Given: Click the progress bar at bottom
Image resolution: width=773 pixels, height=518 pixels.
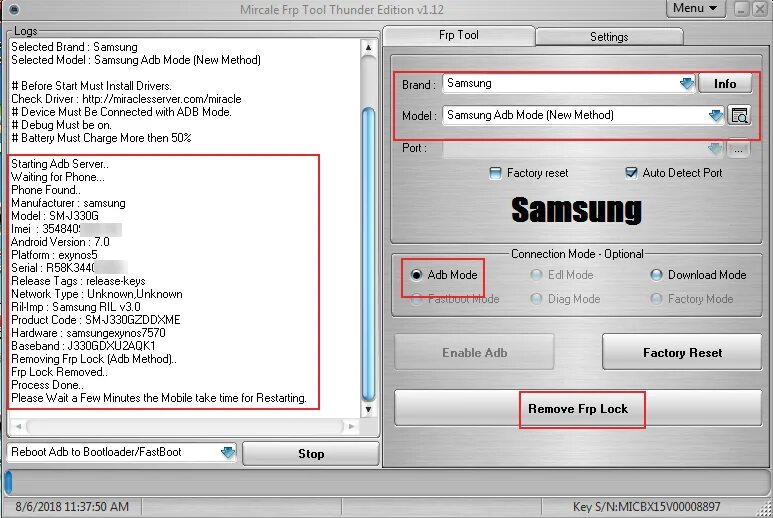Looking at the screenshot, I should coord(386,482).
